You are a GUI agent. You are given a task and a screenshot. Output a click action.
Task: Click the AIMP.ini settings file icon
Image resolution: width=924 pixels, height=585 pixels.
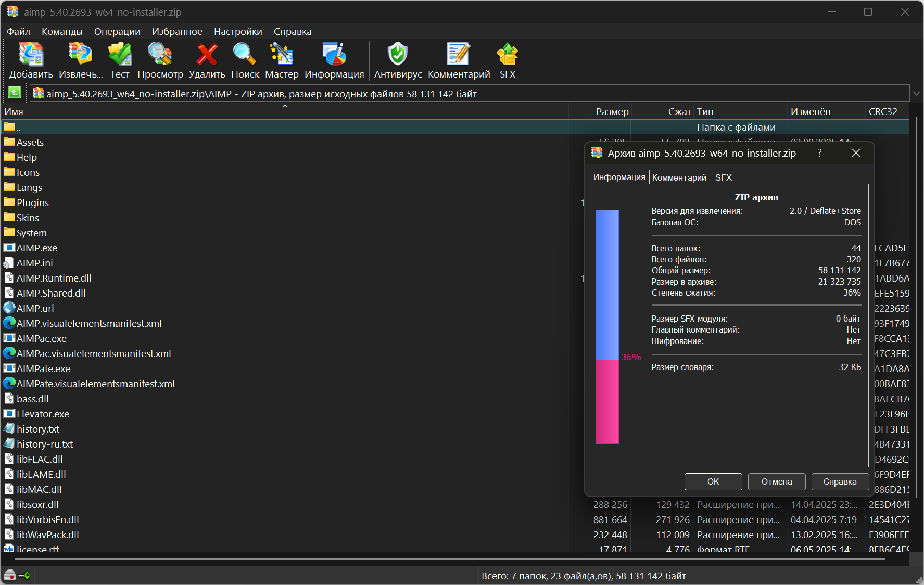(x=9, y=262)
